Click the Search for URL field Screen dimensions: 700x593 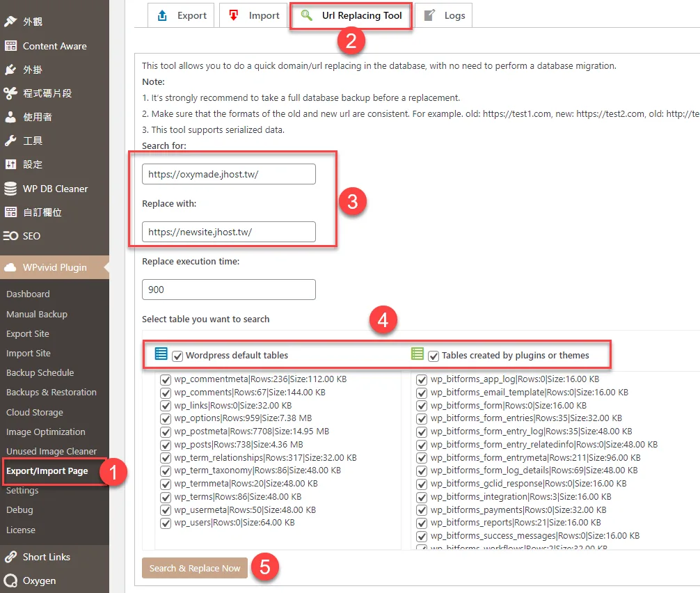pyautogui.click(x=228, y=174)
